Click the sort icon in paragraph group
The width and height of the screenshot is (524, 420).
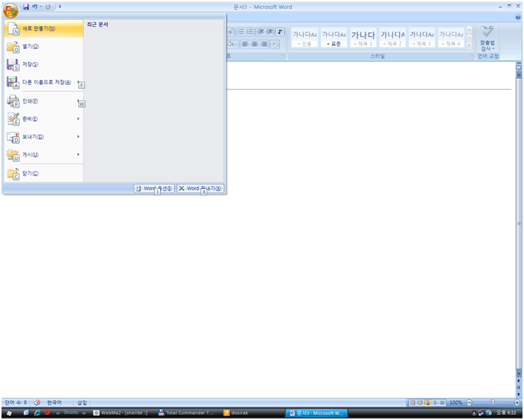(280, 31)
